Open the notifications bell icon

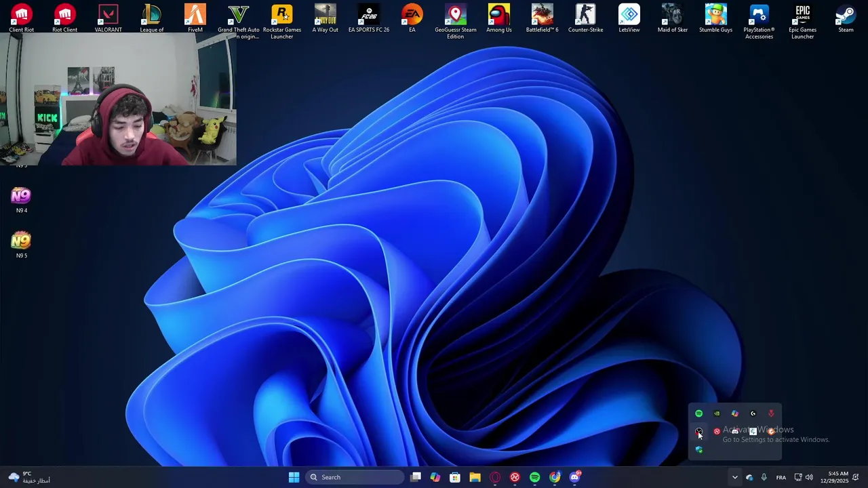point(856,477)
